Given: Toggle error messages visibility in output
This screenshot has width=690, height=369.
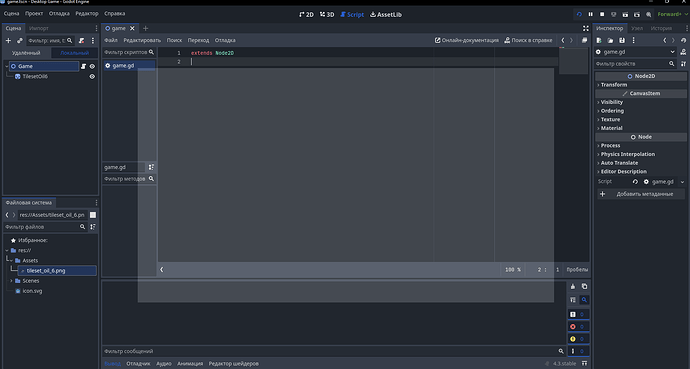Looking at the screenshot, I should click(x=578, y=327).
